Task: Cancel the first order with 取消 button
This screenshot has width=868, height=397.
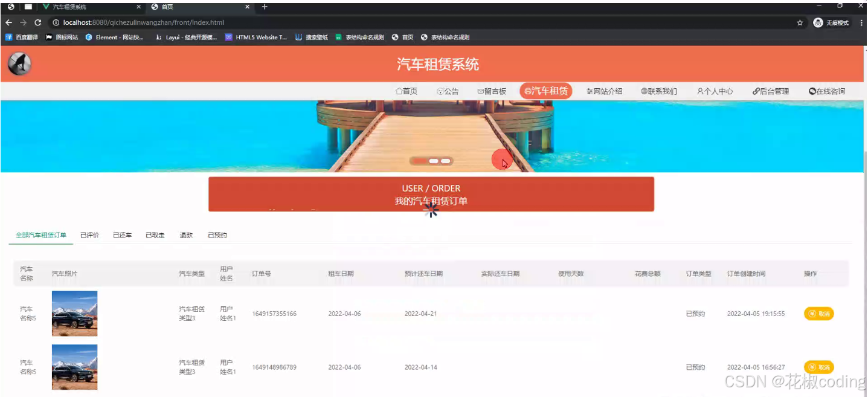Action: 818,314
